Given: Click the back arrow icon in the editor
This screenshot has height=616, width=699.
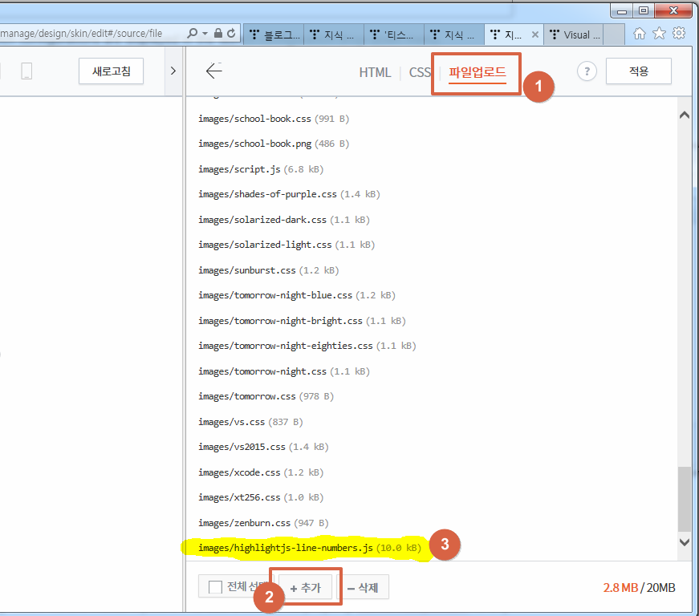Looking at the screenshot, I should [214, 71].
